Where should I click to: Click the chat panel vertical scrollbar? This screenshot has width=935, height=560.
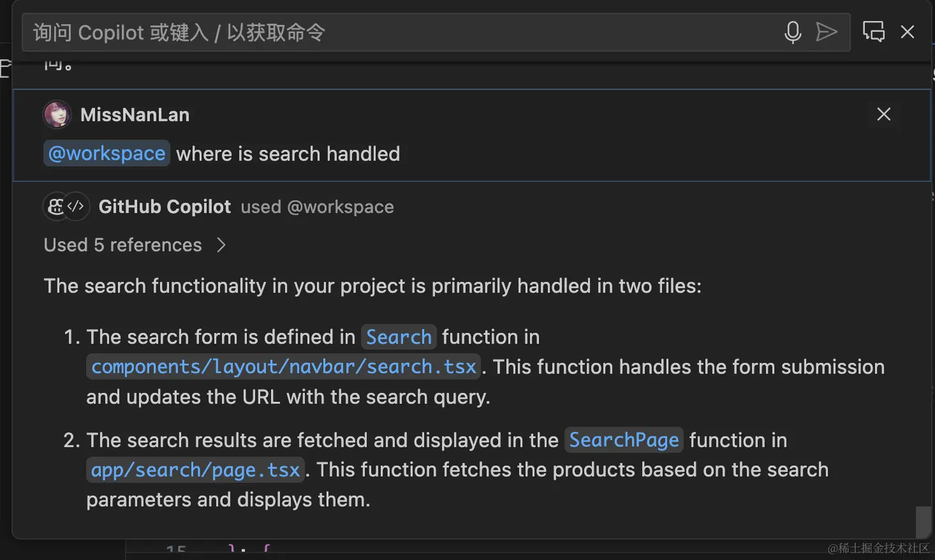click(x=922, y=522)
